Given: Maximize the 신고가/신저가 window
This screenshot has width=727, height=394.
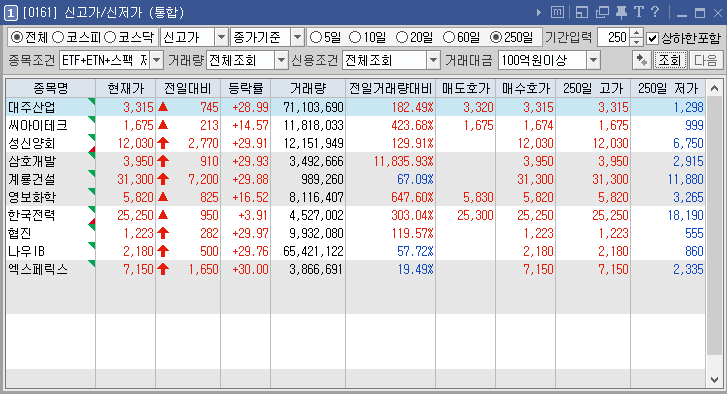Looking at the screenshot, I should point(700,13).
